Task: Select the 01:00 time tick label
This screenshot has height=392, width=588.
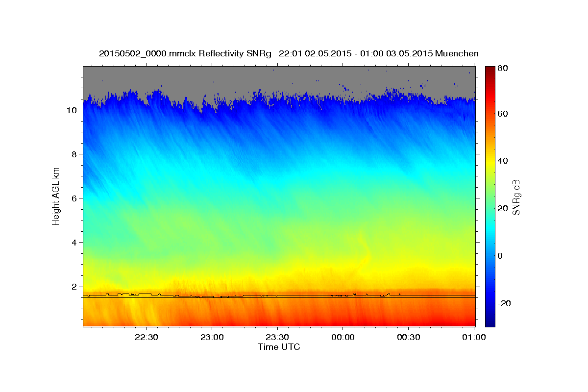Action: coord(474,337)
